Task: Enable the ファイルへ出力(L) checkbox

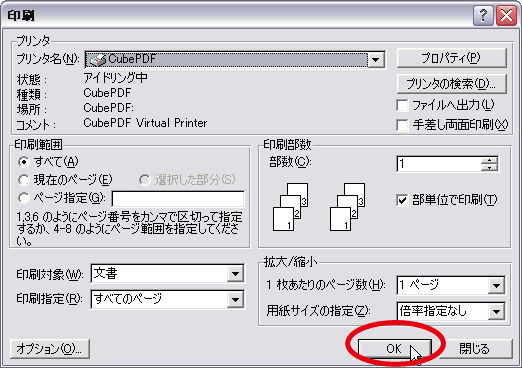Action: [x=402, y=106]
